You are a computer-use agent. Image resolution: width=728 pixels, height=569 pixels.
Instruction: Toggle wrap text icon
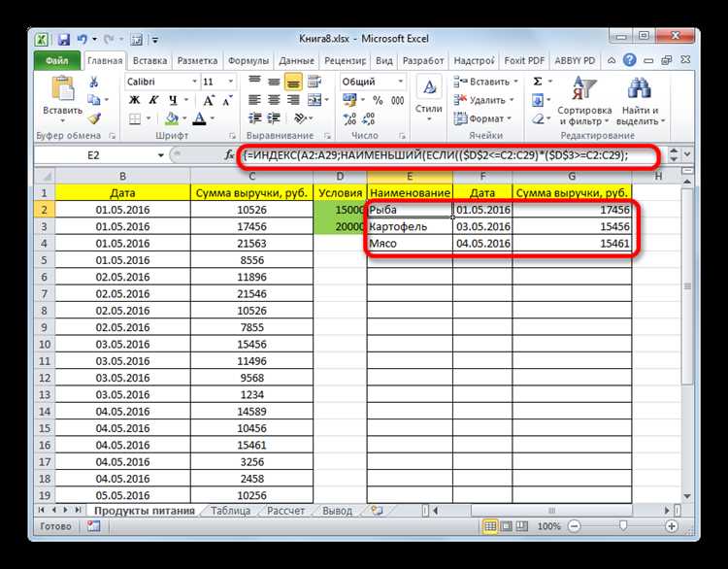point(314,82)
